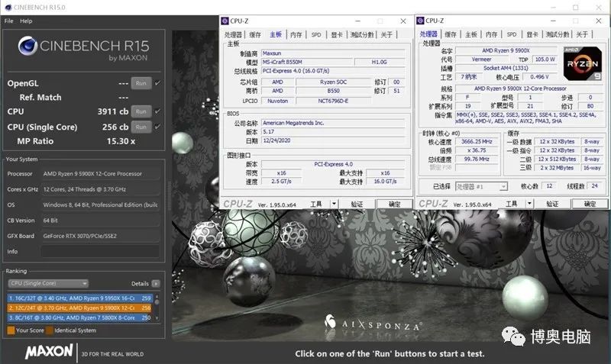Click the Info input field
Screen dimensions: 611x364
[x=101, y=252]
